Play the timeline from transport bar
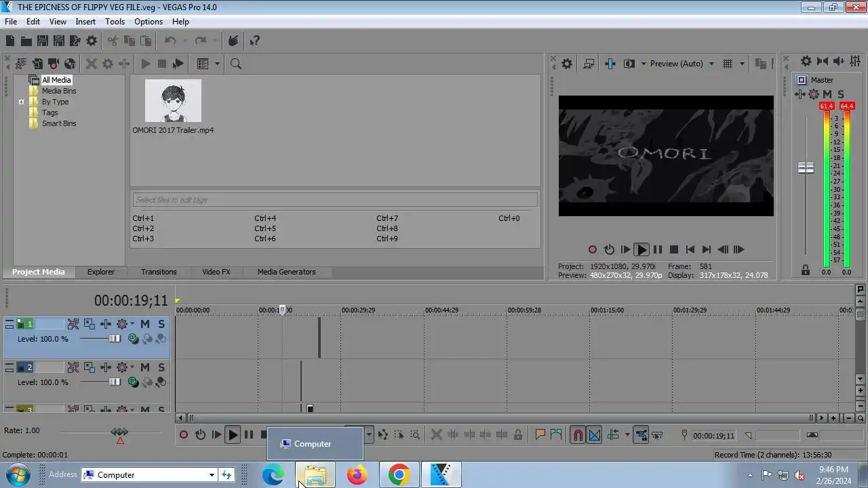The width and height of the screenshot is (868, 488). coord(233,435)
